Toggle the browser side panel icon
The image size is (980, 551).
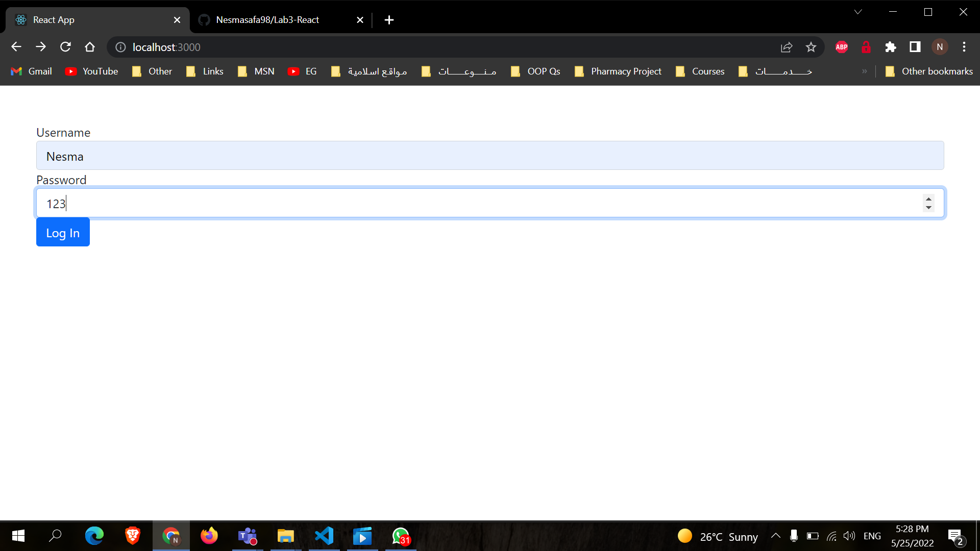tap(915, 47)
